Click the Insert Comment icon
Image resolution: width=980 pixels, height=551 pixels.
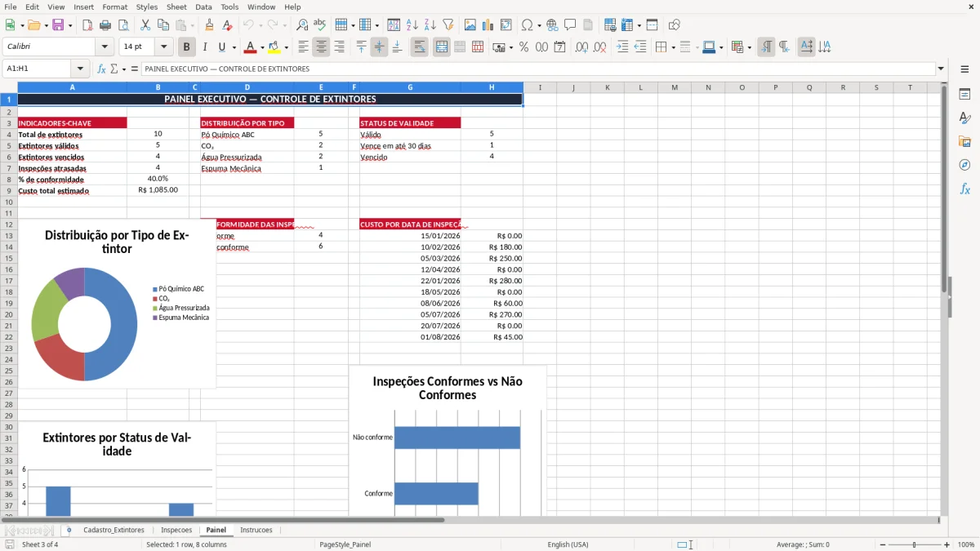click(x=570, y=25)
